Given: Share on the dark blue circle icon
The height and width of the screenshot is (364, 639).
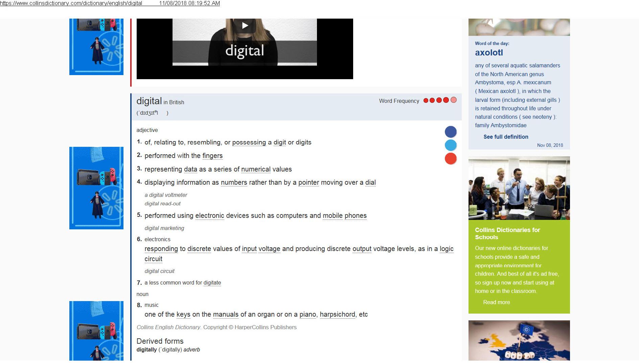Looking at the screenshot, I should coord(451,132).
